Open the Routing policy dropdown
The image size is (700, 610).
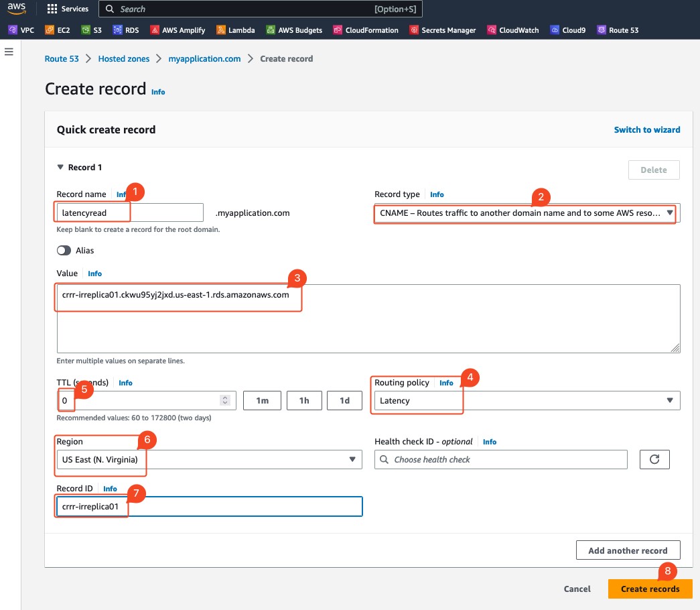tap(527, 400)
